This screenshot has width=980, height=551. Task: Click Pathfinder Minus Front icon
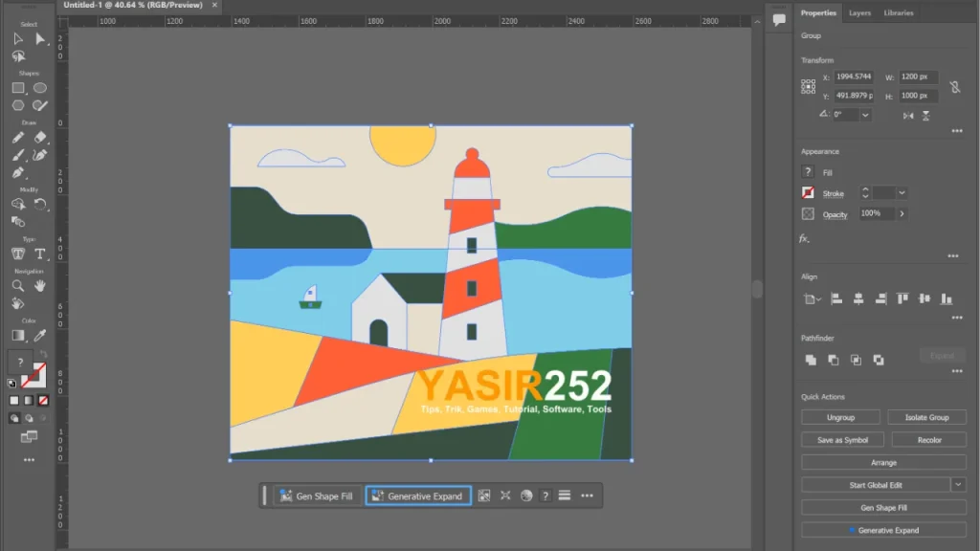pyautogui.click(x=834, y=360)
